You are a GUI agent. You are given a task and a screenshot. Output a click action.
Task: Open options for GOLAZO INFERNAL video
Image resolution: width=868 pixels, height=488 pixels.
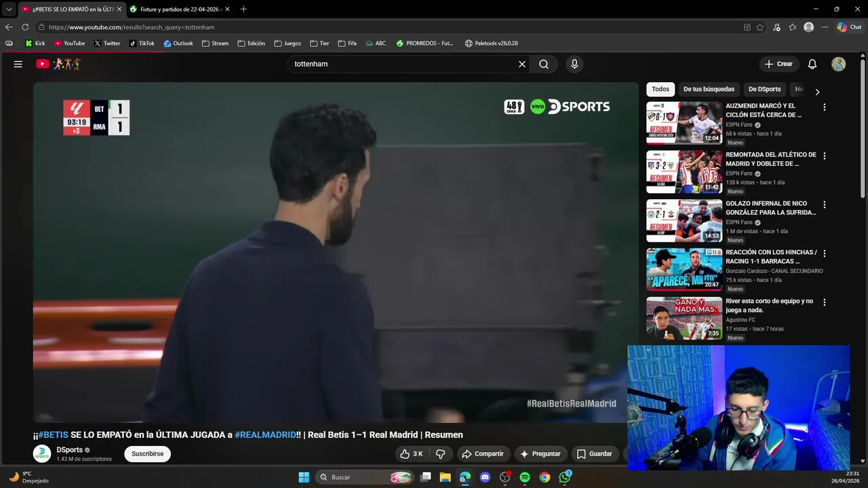(x=825, y=205)
